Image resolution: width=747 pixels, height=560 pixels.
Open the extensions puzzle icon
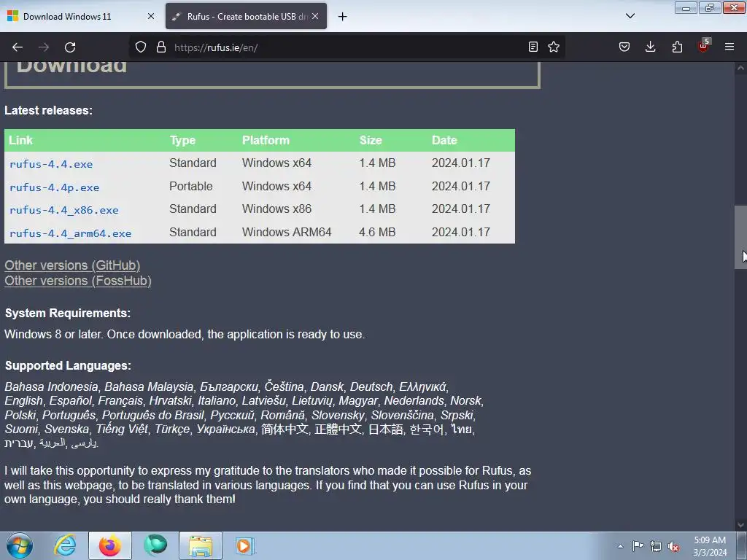coord(677,47)
